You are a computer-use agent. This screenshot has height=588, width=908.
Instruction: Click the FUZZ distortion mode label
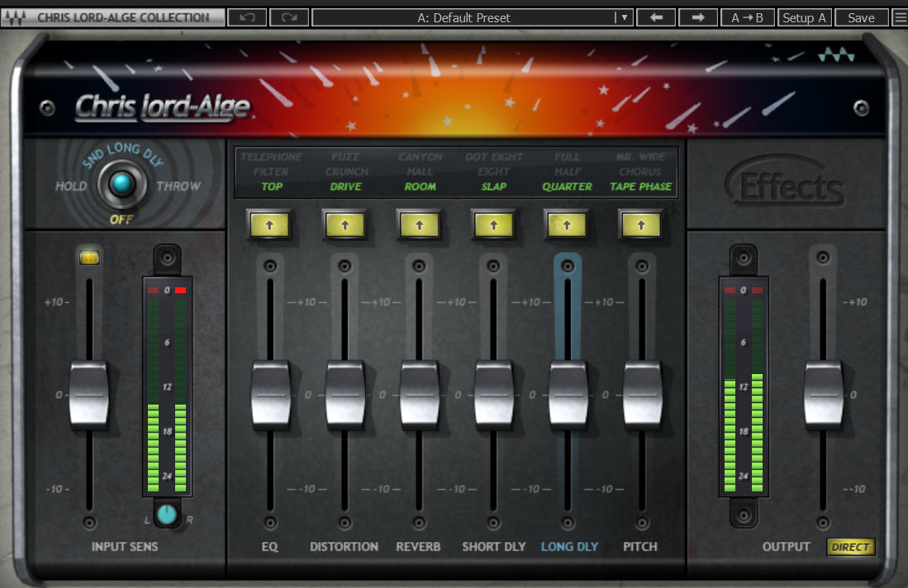(345, 157)
